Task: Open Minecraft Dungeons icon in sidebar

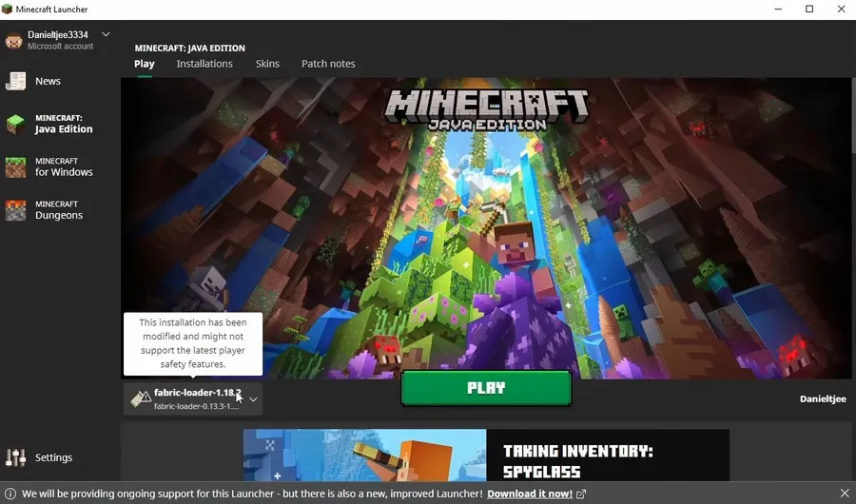Action: pyautogui.click(x=15, y=210)
